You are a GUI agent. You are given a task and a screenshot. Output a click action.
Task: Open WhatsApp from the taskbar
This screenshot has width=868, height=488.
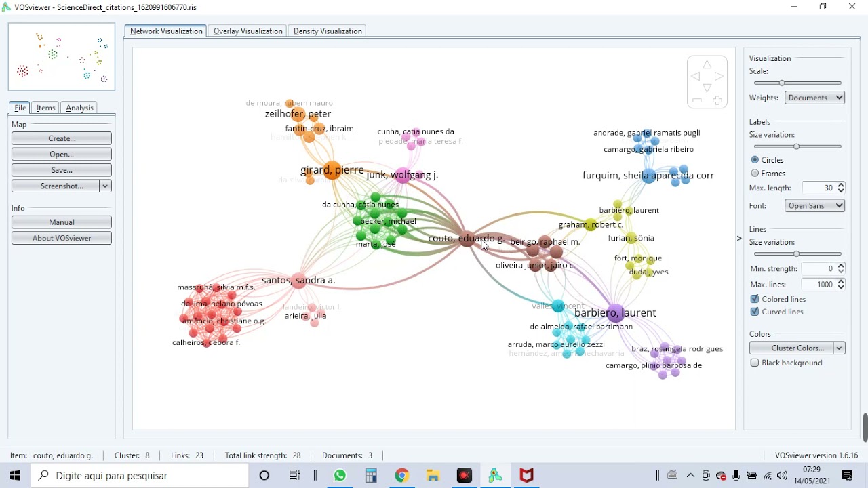click(340, 476)
